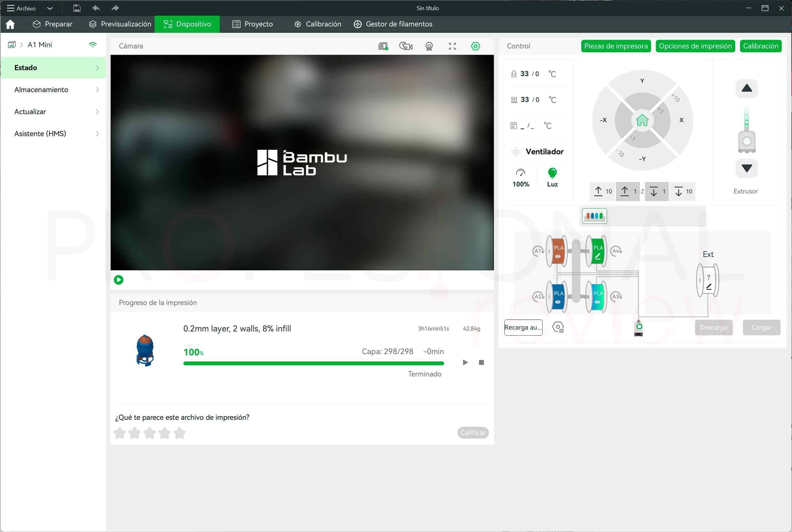Switch to the Preparar tab
Screen dimensions: 792x532
53,24
